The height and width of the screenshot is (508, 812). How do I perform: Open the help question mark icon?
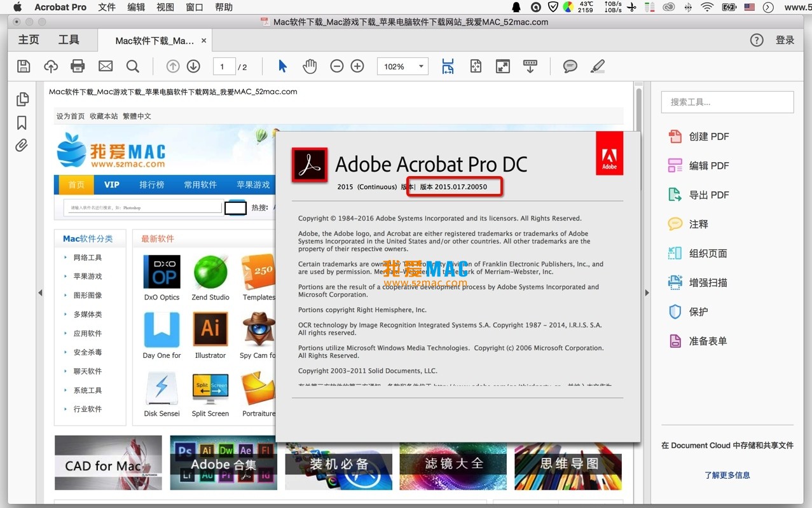[756, 40]
